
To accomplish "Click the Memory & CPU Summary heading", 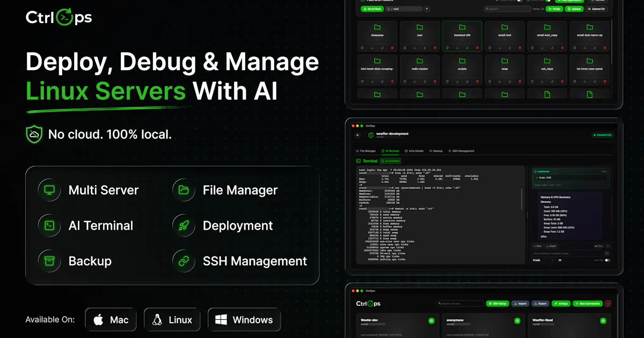I will point(555,197).
